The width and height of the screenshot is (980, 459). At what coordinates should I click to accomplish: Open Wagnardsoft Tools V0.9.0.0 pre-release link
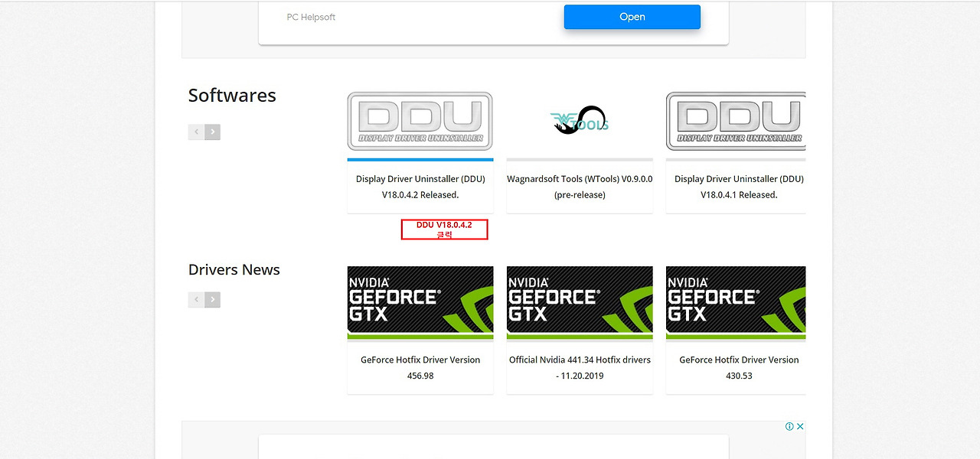[580, 187]
